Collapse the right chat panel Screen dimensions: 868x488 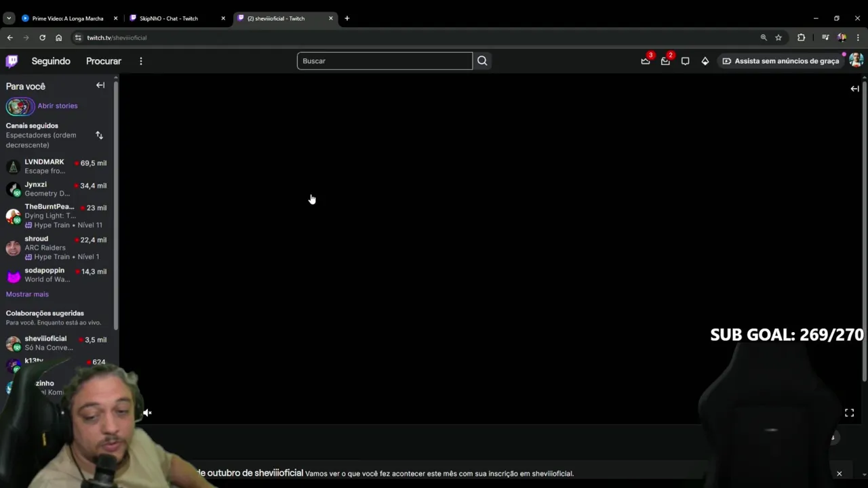tap(855, 89)
